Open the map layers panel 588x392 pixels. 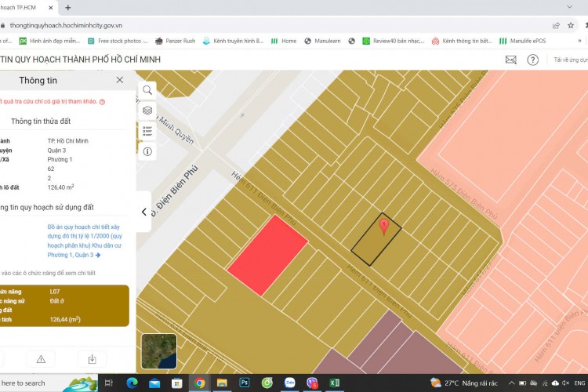[x=147, y=111]
